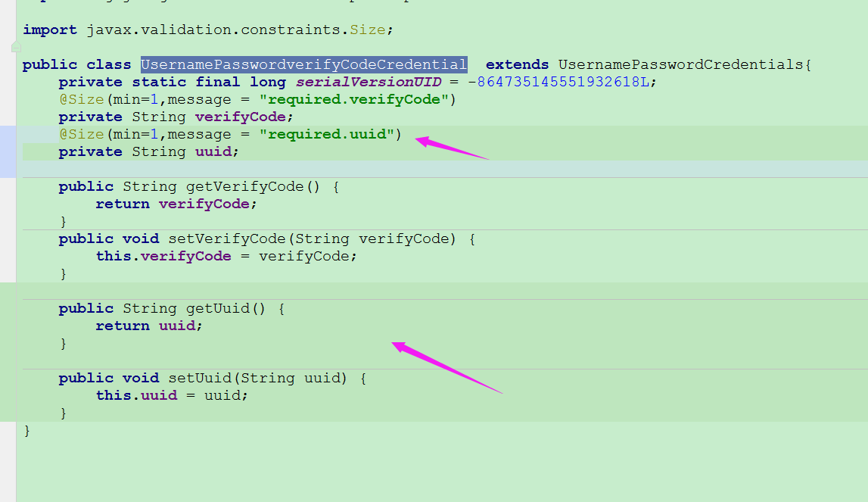868x502 pixels.
Task: Click the setVerifyCode method name
Action: pos(227,239)
